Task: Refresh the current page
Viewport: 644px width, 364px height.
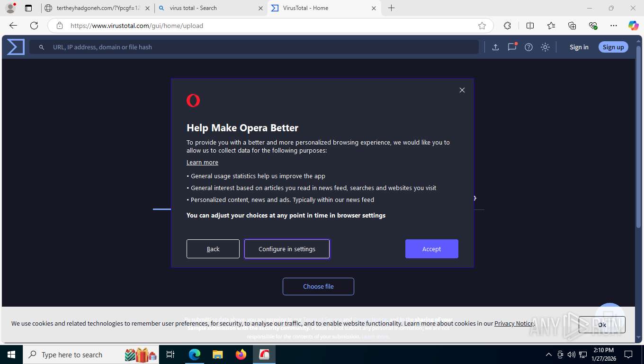Action: [x=34, y=26]
